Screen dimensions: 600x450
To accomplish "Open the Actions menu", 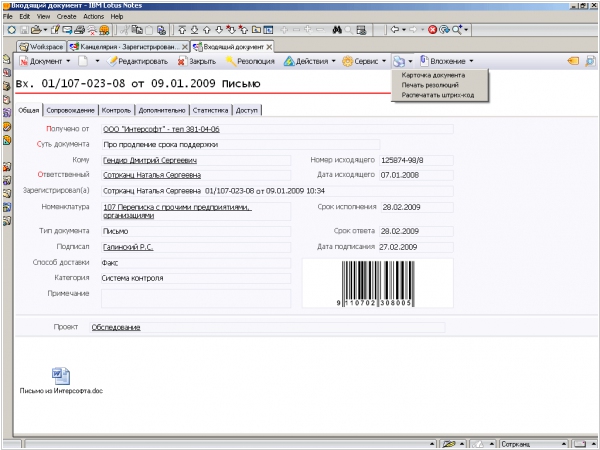I will (93, 16).
